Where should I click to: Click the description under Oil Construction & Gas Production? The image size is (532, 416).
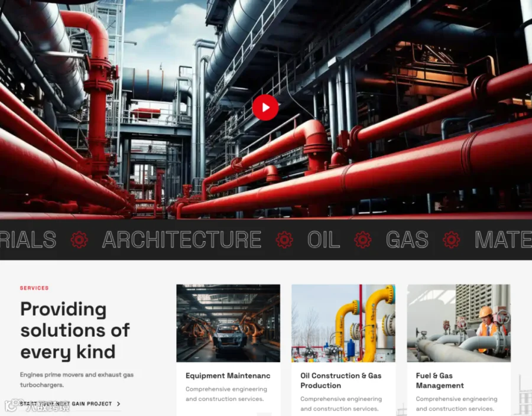341,404
